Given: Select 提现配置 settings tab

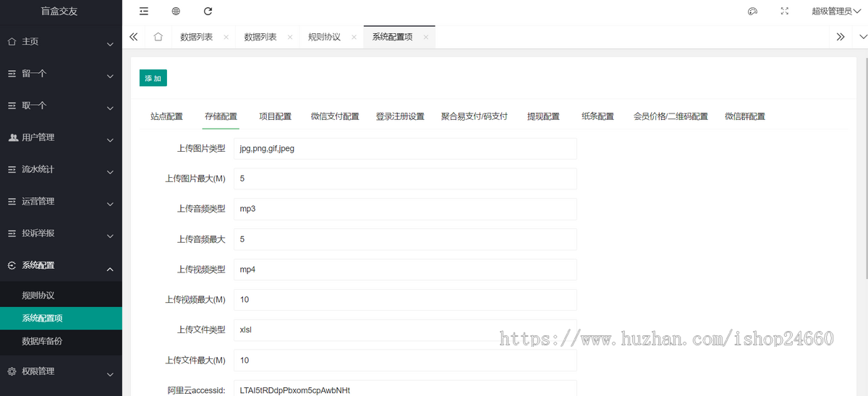Looking at the screenshot, I should coord(543,116).
